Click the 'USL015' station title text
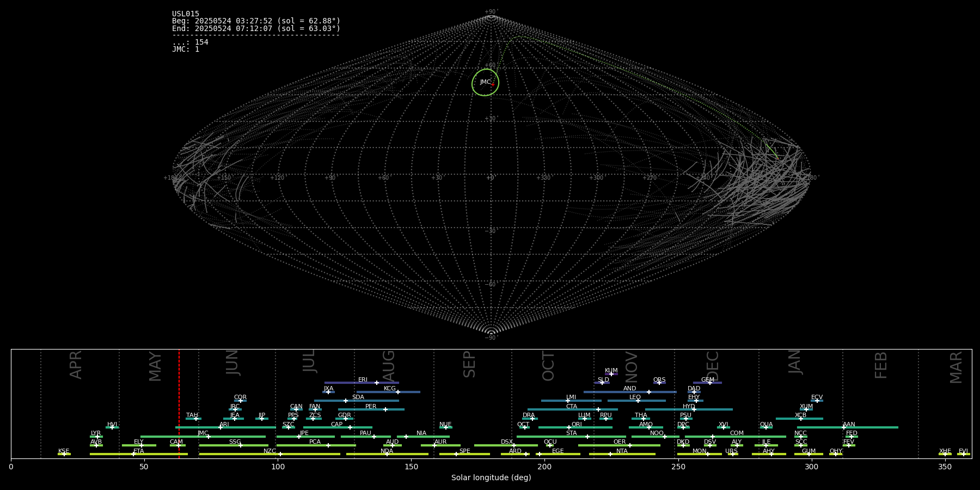 [186, 14]
